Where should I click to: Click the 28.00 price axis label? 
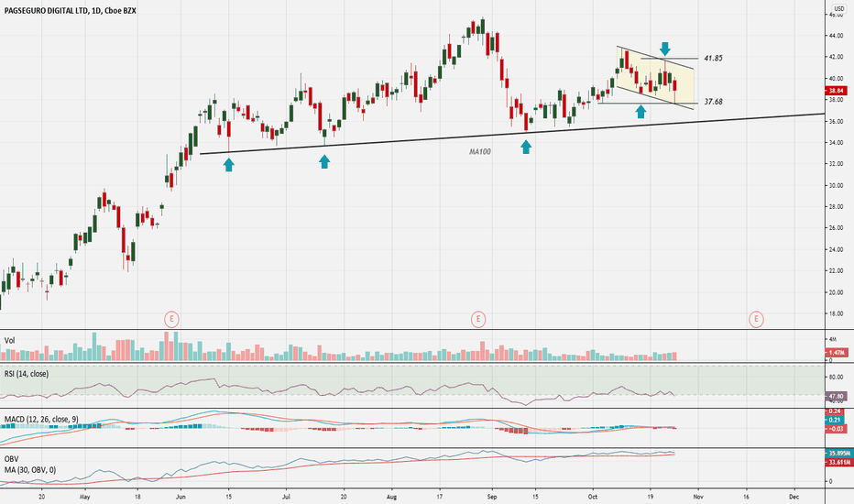click(836, 207)
